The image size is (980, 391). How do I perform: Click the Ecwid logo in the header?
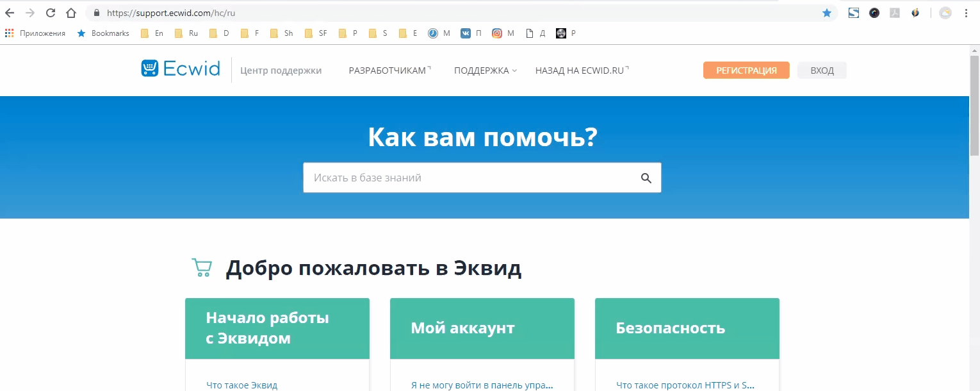click(180, 69)
